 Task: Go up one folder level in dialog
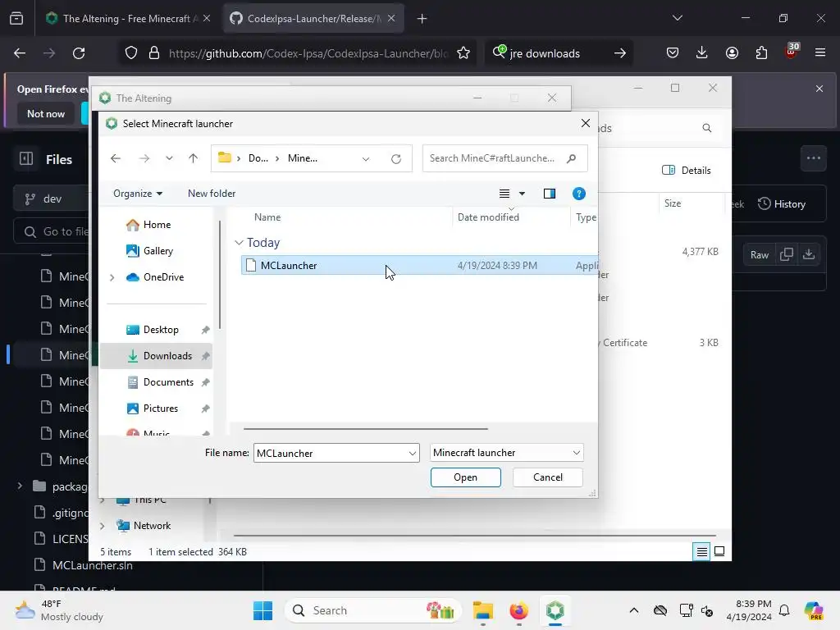193,158
